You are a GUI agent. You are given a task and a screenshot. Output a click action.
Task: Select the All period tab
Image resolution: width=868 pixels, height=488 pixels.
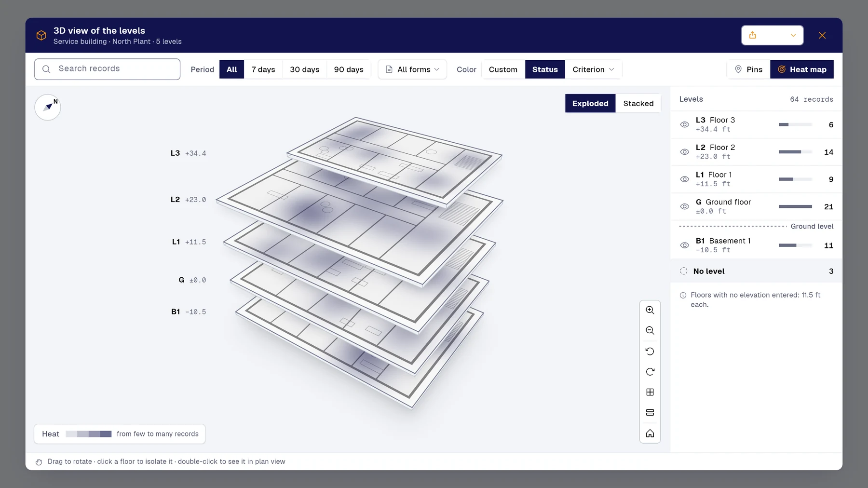coord(232,69)
